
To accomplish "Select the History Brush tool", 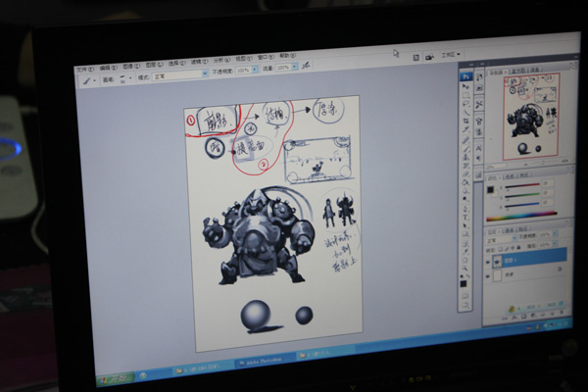I will [x=465, y=166].
